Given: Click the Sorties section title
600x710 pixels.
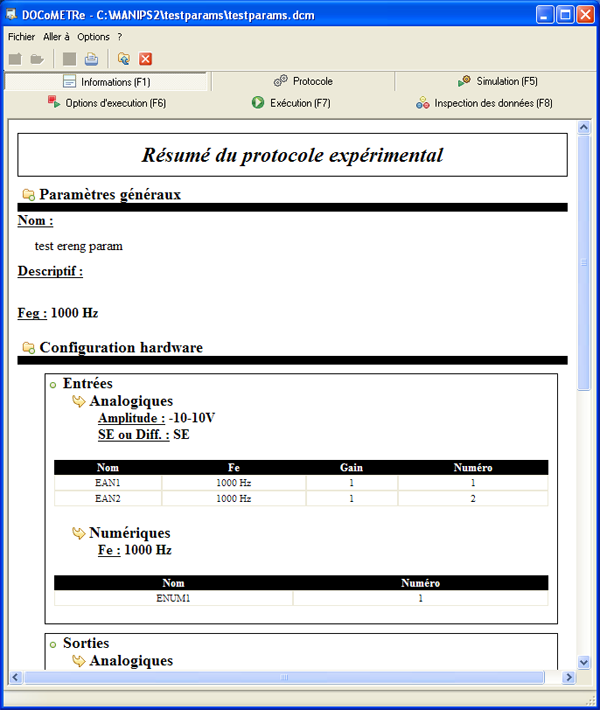Looking at the screenshot, I should [86, 643].
